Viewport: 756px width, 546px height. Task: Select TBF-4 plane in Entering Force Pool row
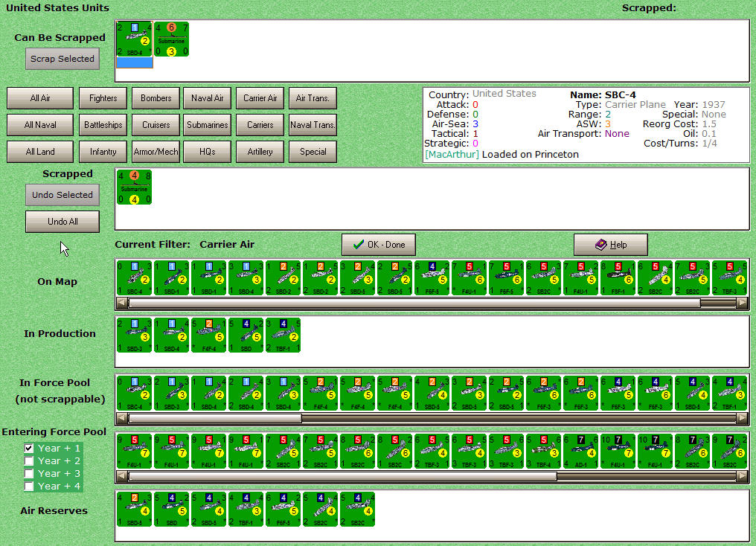pos(544,452)
